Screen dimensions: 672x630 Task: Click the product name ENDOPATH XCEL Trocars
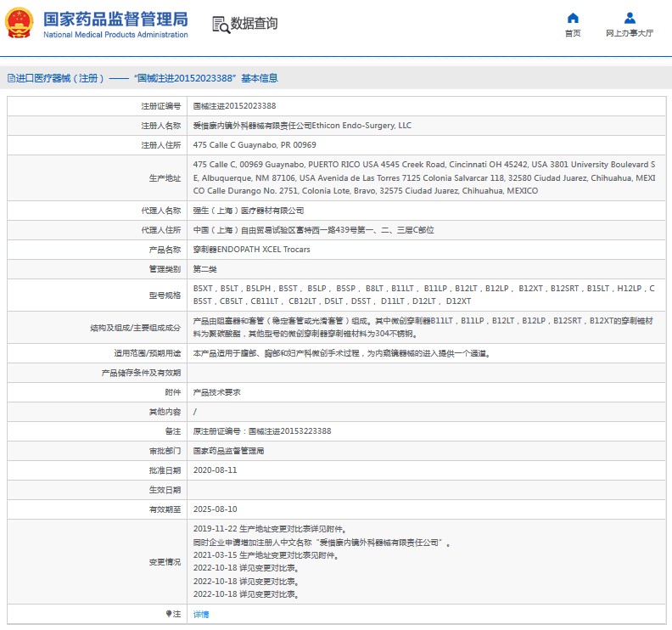click(252, 250)
